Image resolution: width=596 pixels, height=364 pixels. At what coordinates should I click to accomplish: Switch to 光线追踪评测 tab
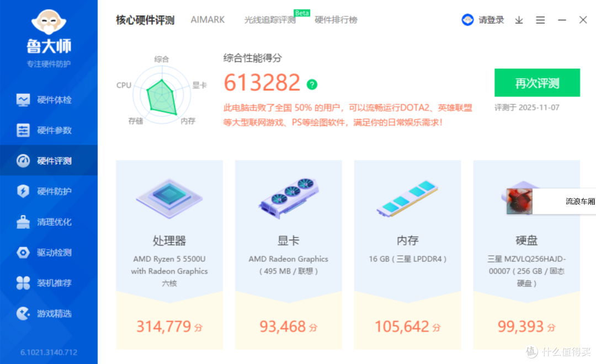pos(270,20)
